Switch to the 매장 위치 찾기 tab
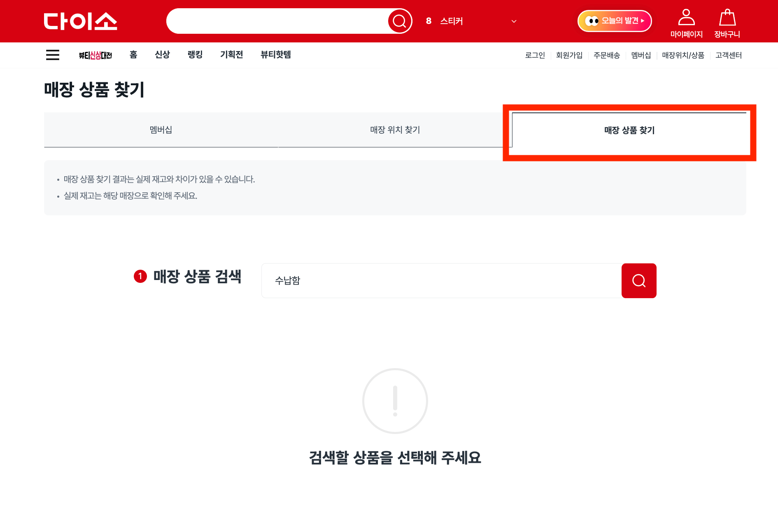This screenshot has width=778, height=532. [x=394, y=130]
